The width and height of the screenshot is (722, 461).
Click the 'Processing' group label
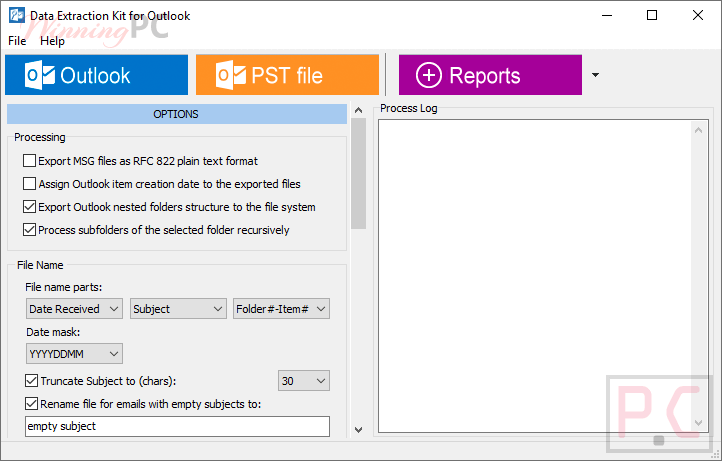click(x=40, y=137)
